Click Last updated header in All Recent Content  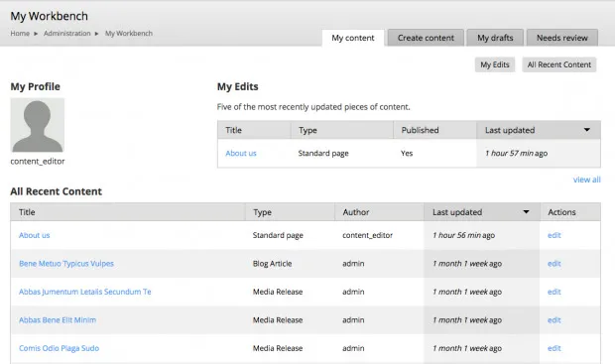point(457,212)
